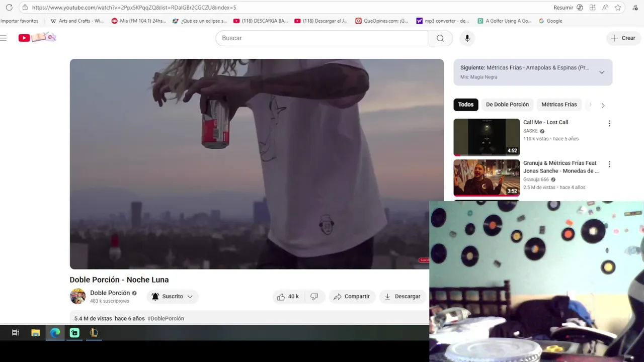
Task: Open the QueOpinas.com bookmark
Action: pyautogui.click(x=381, y=21)
